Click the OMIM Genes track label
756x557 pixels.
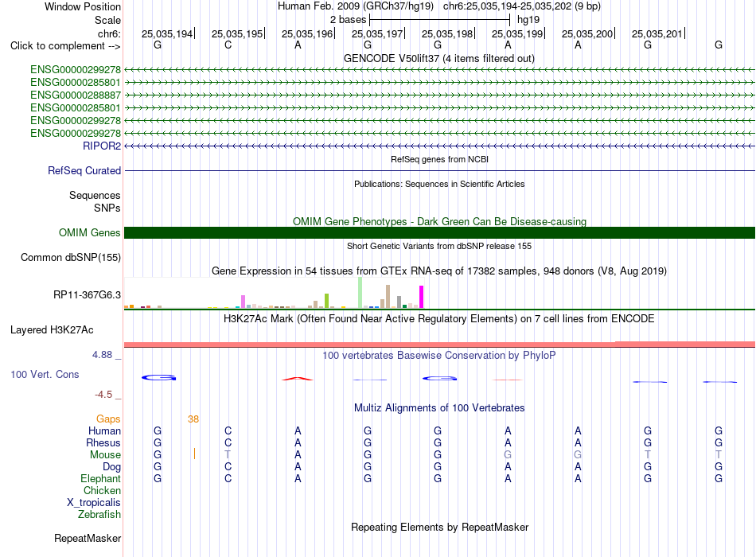90,232
